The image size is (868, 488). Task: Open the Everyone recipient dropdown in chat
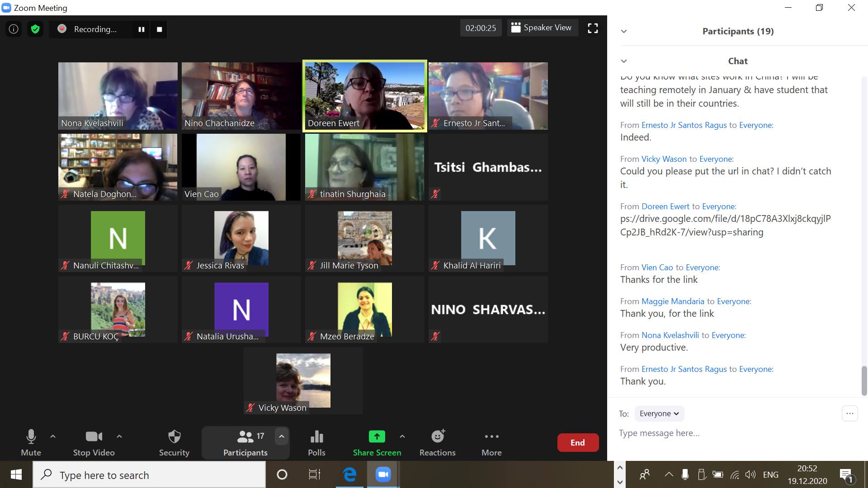click(x=659, y=413)
